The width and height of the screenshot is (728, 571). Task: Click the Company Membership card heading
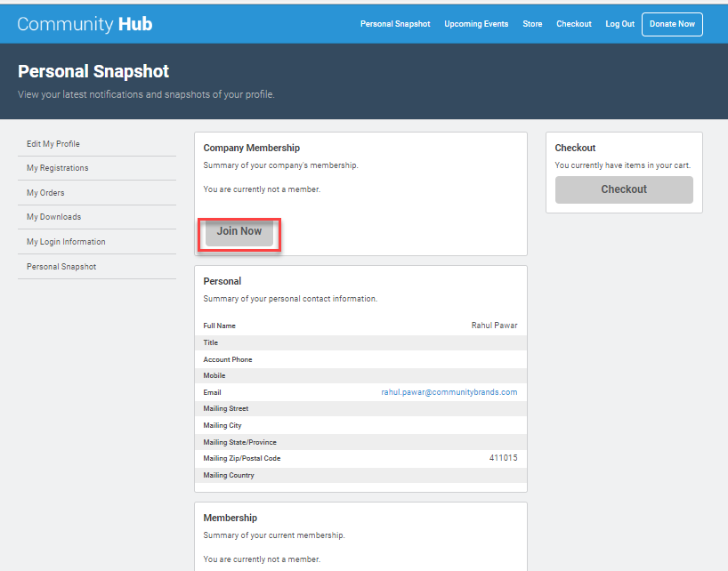pyautogui.click(x=252, y=148)
